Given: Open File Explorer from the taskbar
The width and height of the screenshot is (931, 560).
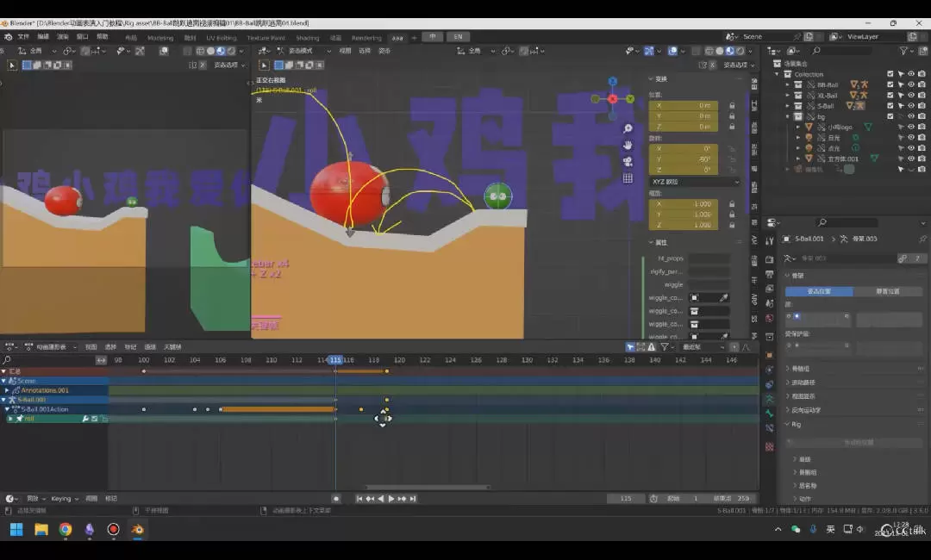Looking at the screenshot, I should pos(41,529).
